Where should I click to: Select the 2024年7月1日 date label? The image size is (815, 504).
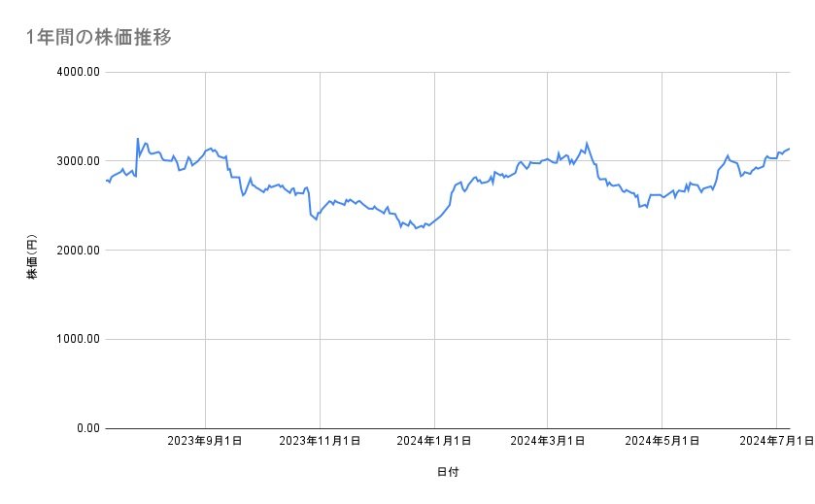[775, 442]
